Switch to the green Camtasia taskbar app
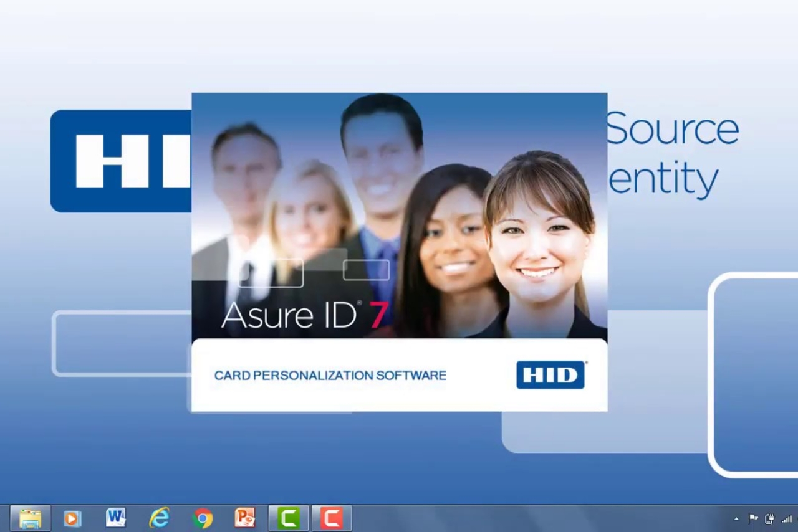Screen dimensions: 798x532 (289, 518)
